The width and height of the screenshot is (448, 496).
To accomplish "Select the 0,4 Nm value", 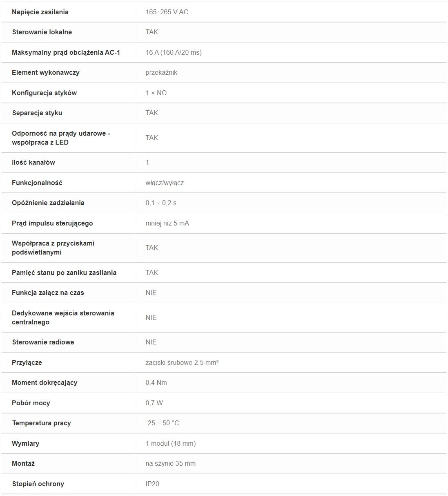I will click(x=156, y=382).
